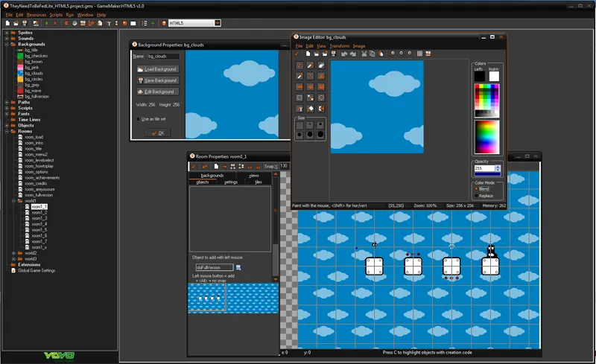Click Undo arrow in Room Properties toolbar

click(205, 167)
